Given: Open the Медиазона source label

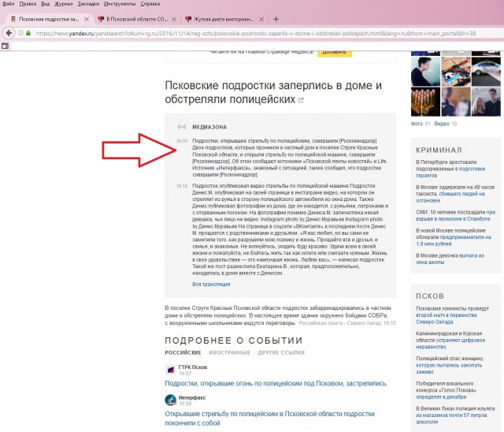Looking at the screenshot, I should [209, 127].
